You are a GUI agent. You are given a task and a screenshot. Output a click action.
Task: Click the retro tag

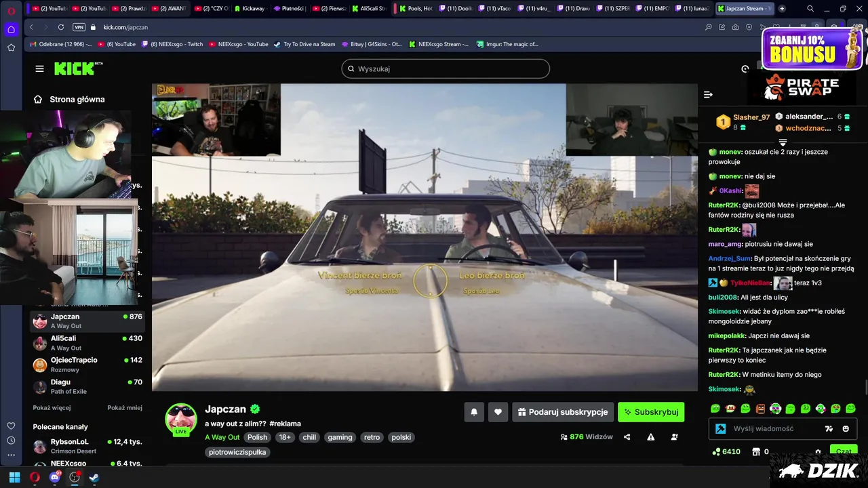click(x=372, y=437)
